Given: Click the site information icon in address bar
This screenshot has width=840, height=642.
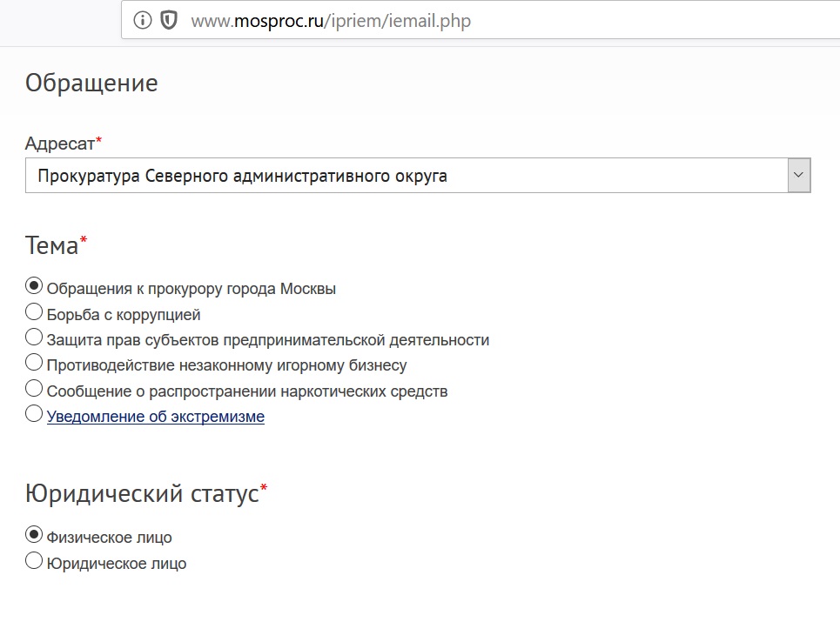Looking at the screenshot, I should point(142,21).
